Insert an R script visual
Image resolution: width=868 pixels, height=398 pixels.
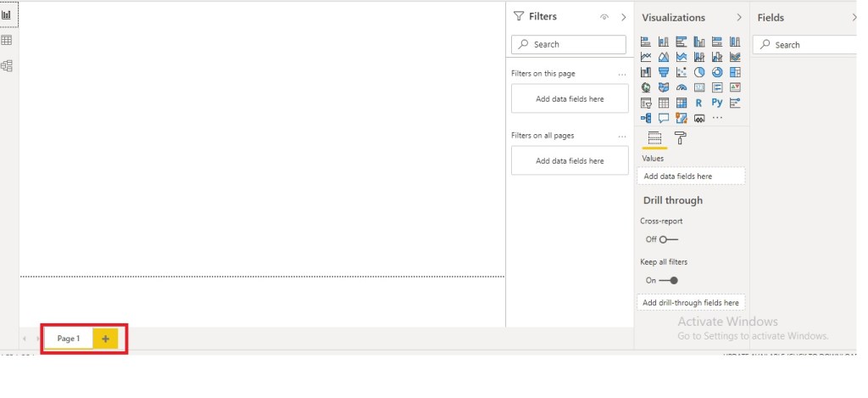coord(699,103)
